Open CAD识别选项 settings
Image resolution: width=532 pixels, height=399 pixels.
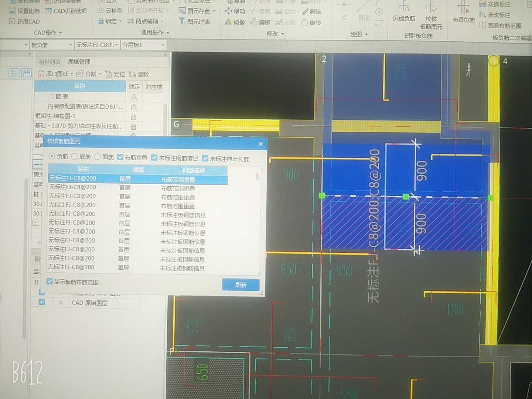[x=66, y=11]
